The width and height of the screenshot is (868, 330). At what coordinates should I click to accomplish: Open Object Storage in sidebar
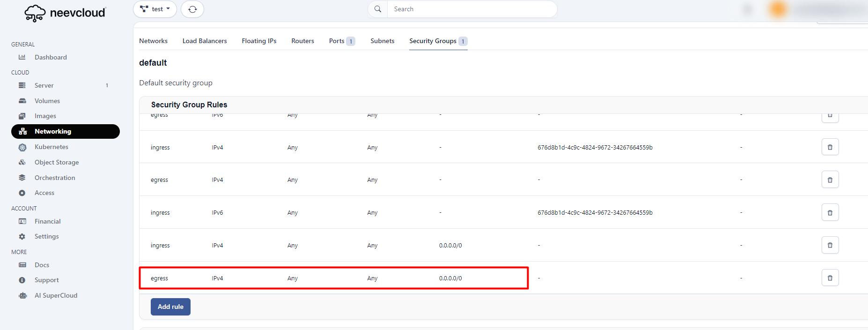(57, 162)
